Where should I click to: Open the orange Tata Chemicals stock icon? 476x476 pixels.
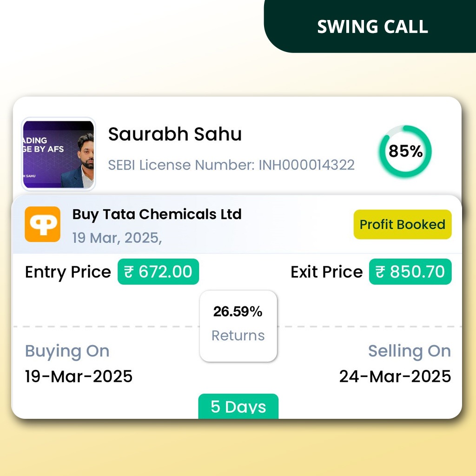[42, 225]
